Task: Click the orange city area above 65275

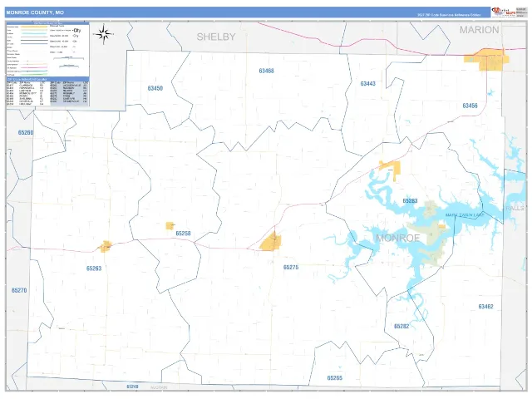Action: point(271,242)
